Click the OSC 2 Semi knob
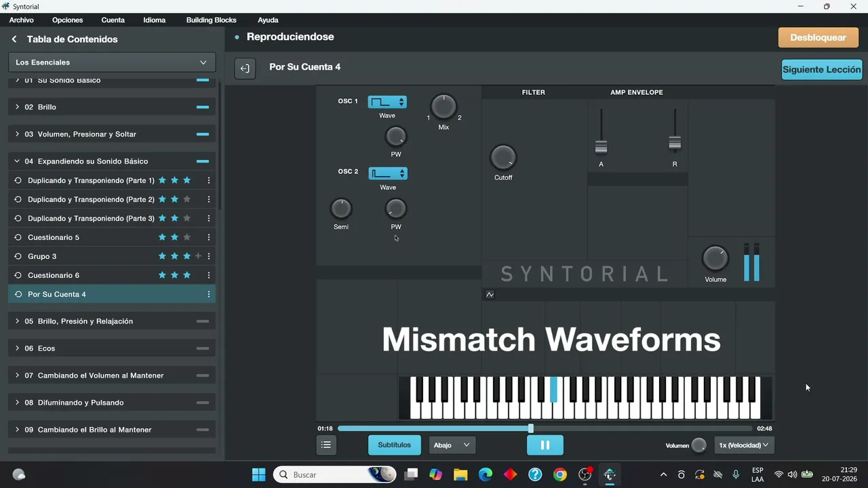 point(341,209)
